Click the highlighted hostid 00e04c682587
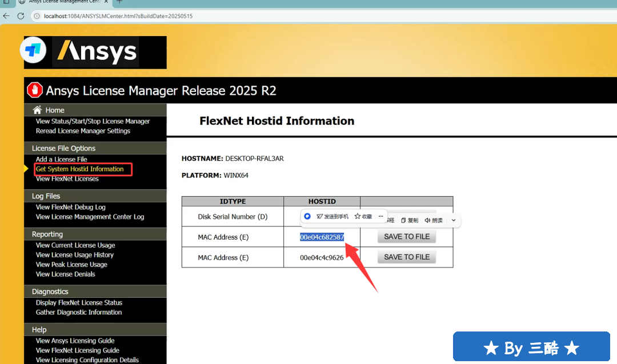This screenshot has height=364, width=617. 322,237
